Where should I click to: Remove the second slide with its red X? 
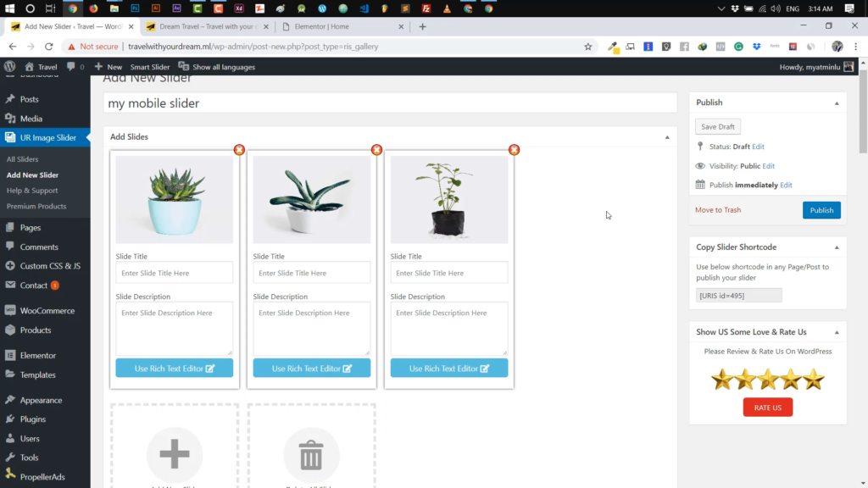click(x=376, y=150)
